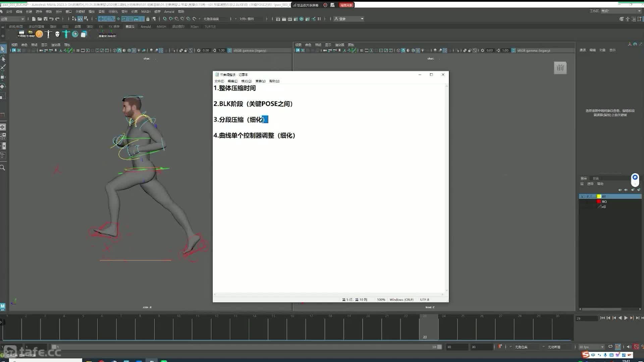The width and height of the screenshot is (644, 362).
Task: Click the IPR render teal circle icon
Action: tap(302, 19)
